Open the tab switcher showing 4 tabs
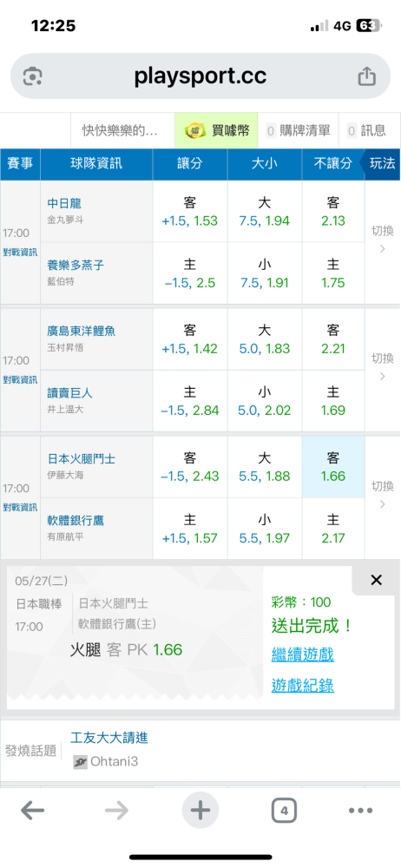Screen dimensions: 401x868 [x=284, y=811]
